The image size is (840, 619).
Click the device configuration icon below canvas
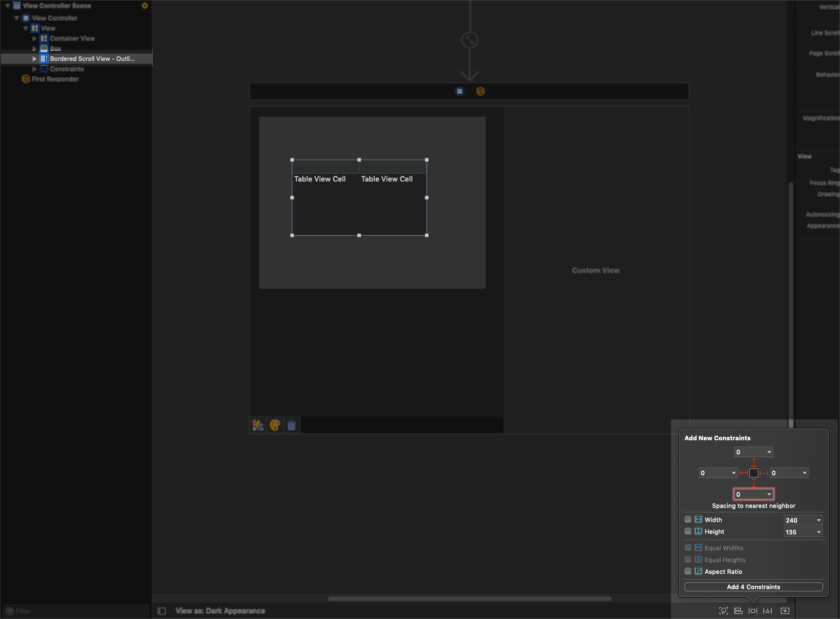coord(258,426)
